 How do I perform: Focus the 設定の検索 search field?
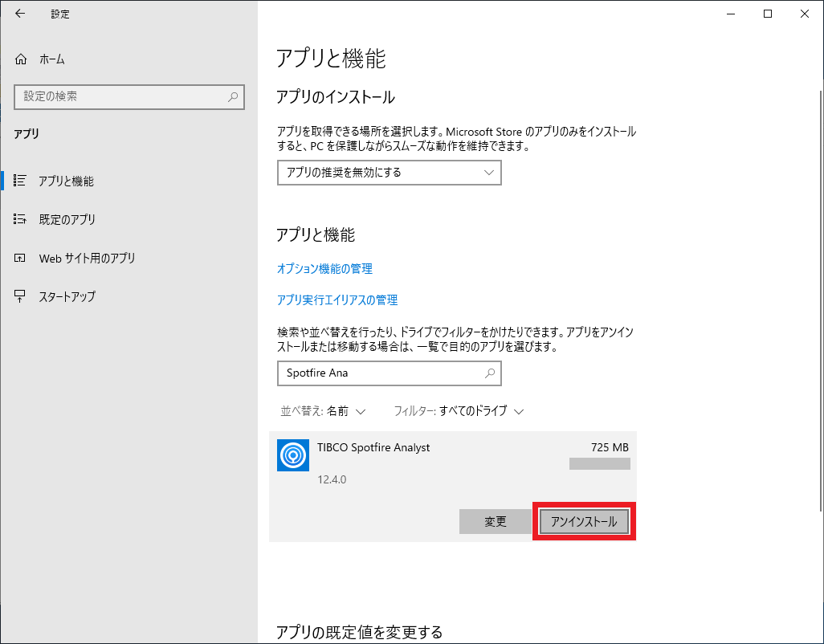pos(129,96)
